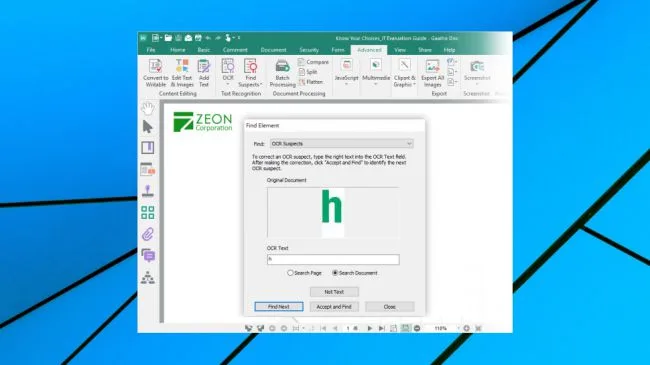Select the Search Document radio button
650x365 pixels.
tap(335, 273)
